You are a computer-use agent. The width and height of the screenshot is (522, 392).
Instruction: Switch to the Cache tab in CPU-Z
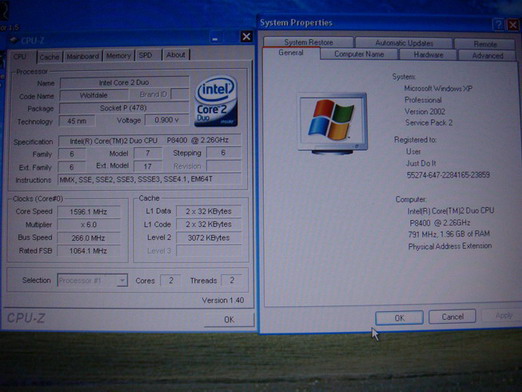coord(49,57)
